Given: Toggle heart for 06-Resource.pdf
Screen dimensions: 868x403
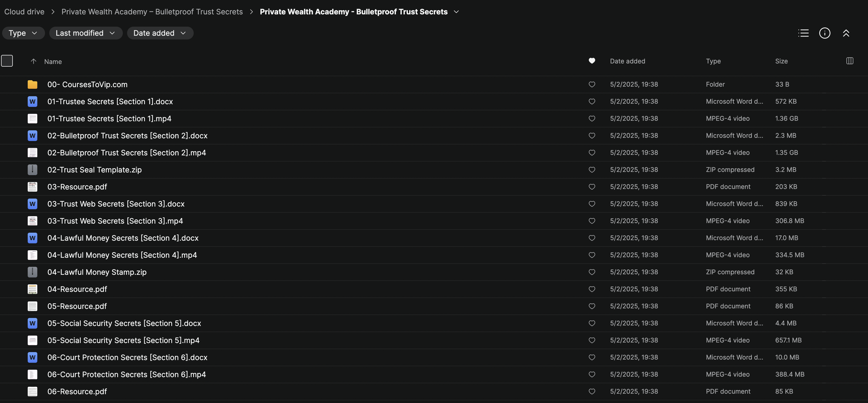Looking at the screenshot, I should 592,392.
